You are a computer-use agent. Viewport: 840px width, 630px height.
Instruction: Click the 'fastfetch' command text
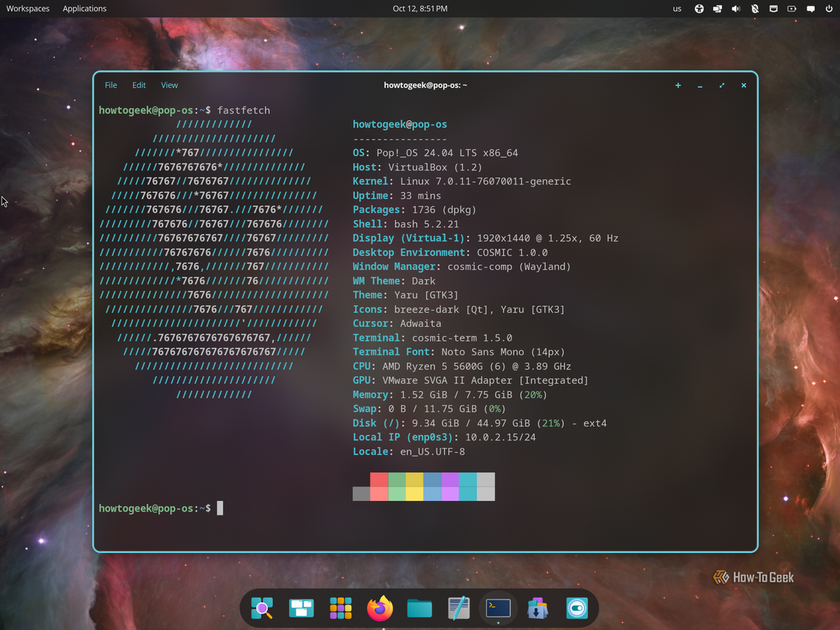[243, 110]
